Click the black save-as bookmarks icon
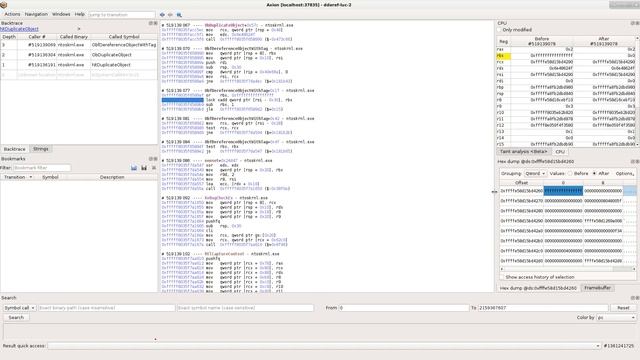This screenshot has height=360, width=640. (144, 168)
